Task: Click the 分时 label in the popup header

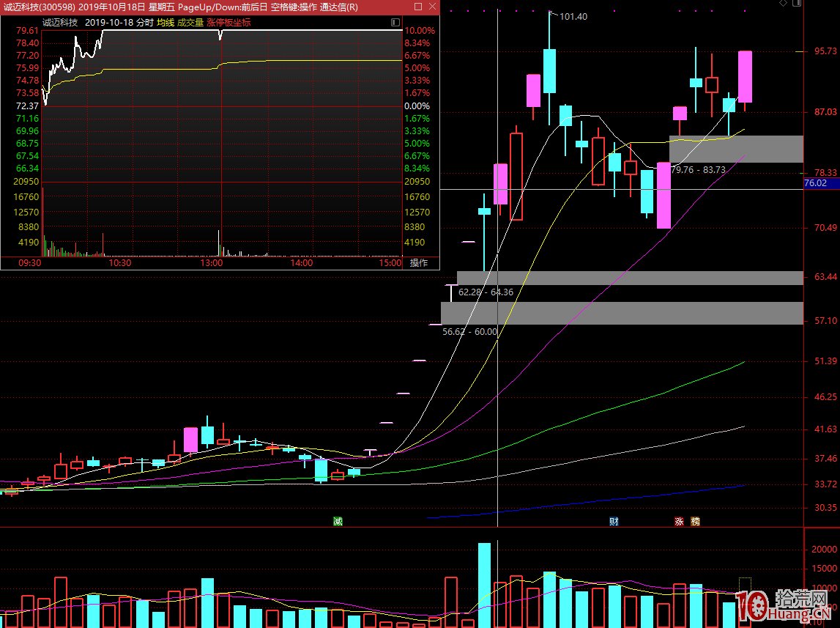Action: pos(144,23)
